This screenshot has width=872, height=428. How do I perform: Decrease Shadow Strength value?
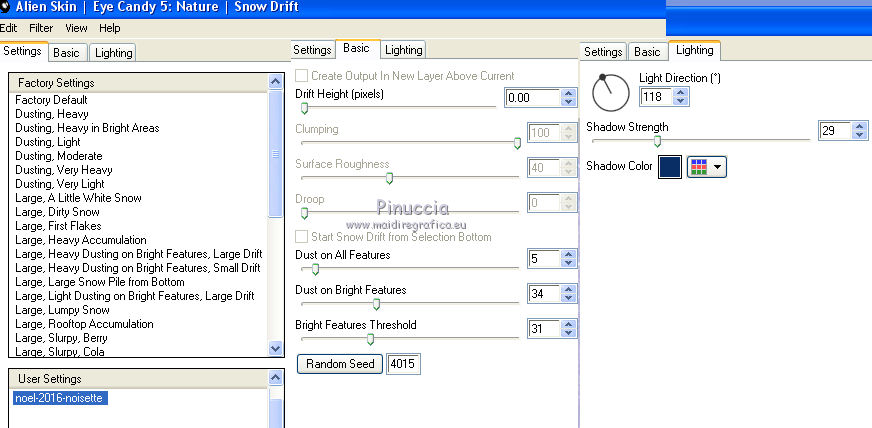pos(860,135)
